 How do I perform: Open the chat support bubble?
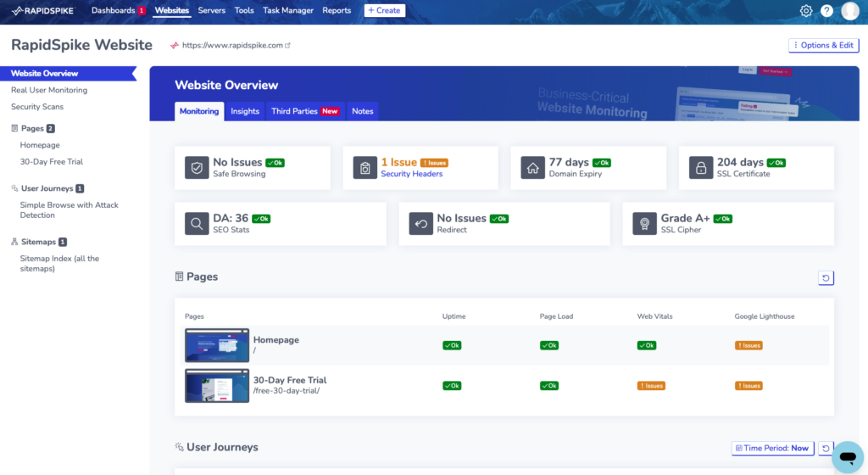[x=848, y=456]
